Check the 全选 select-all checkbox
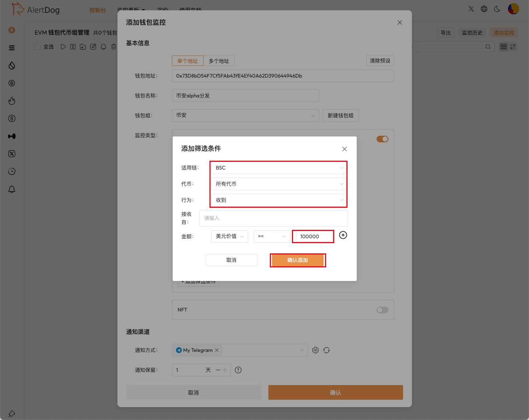The height and width of the screenshot is (420, 529). pos(37,46)
